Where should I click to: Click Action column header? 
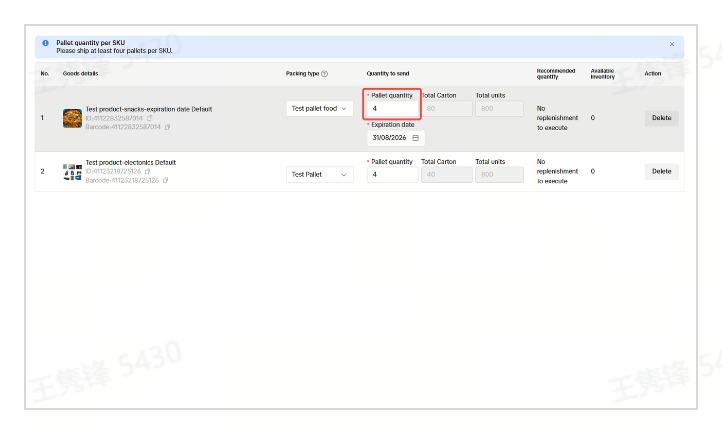tap(652, 74)
